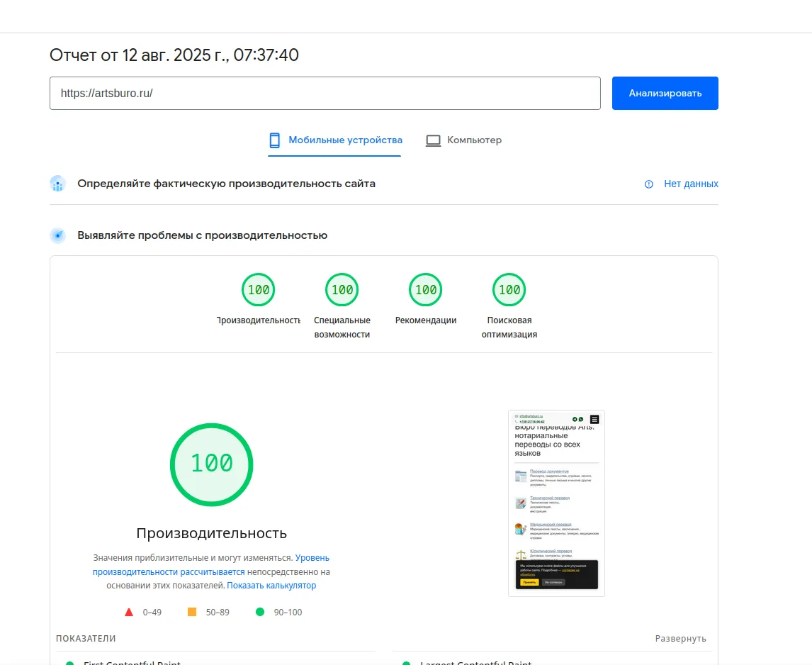Click the Нет данных link
This screenshot has height=665, width=812.
[691, 184]
